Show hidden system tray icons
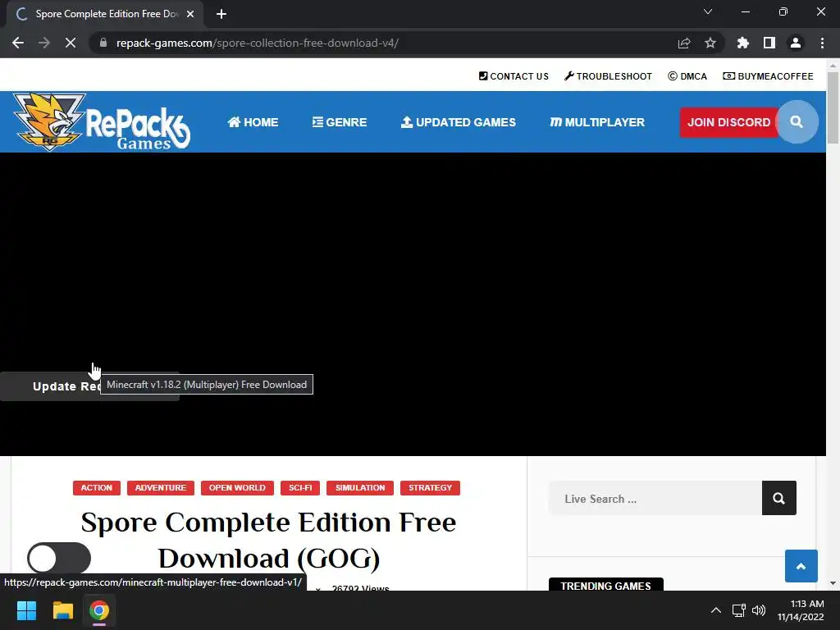Viewport: 840px width, 630px height. coord(715,610)
